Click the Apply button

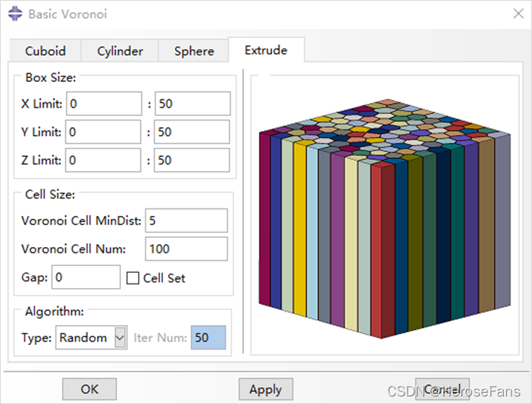(x=266, y=389)
